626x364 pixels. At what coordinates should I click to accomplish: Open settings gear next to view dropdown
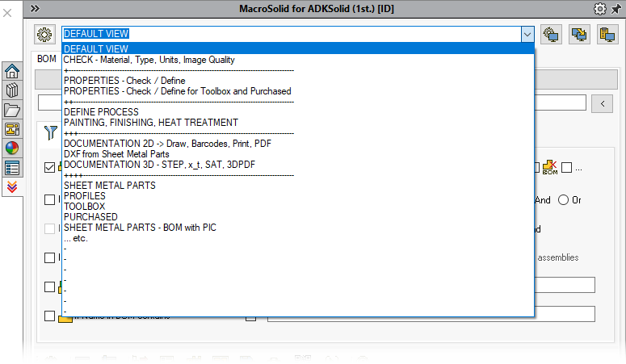click(44, 35)
